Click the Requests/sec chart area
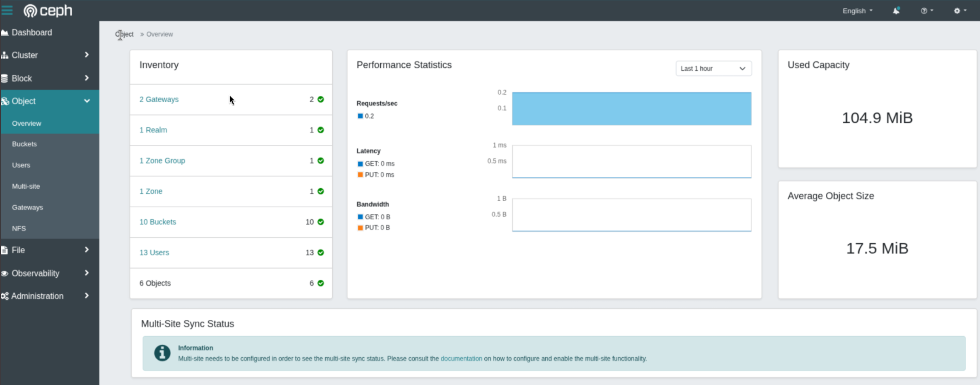The height and width of the screenshot is (385, 980). pyautogui.click(x=631, y=109)
